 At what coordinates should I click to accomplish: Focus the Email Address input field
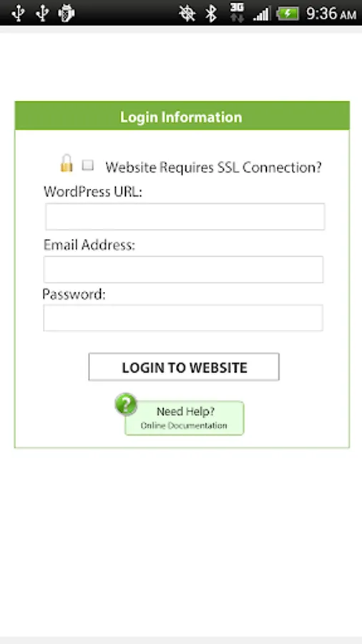point(183,270)
